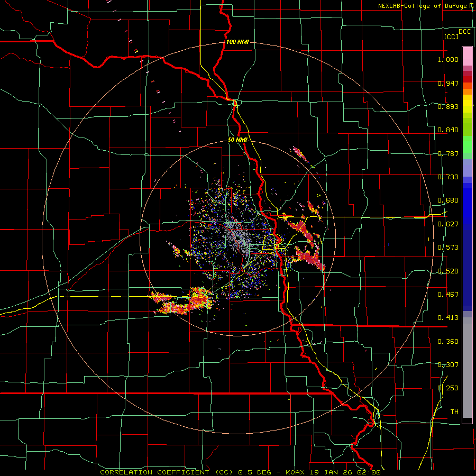476x476 pixels.
Task: Click the 0.840 legend value
Action: pos(448,130)
